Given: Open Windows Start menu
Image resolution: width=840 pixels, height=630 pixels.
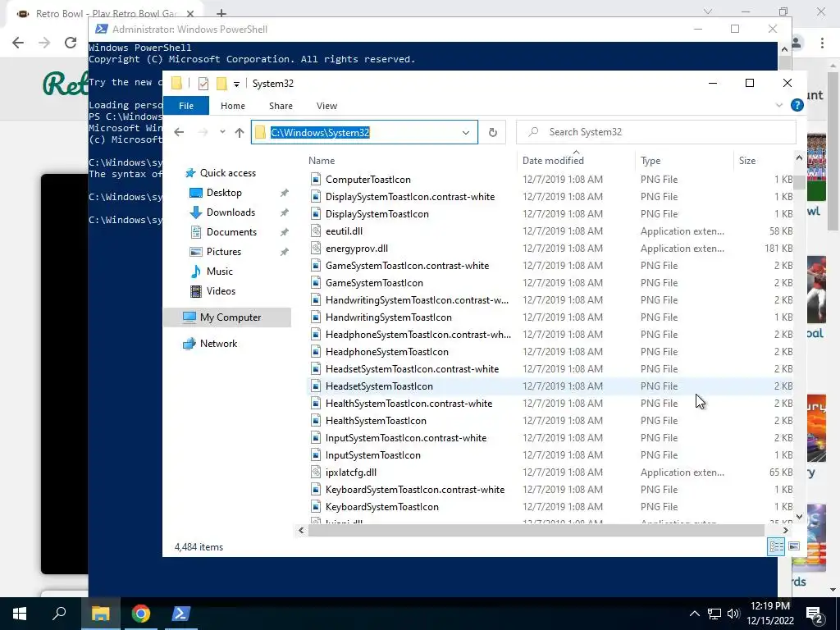Looking at the screenshot, I should (x=20, y=614).
